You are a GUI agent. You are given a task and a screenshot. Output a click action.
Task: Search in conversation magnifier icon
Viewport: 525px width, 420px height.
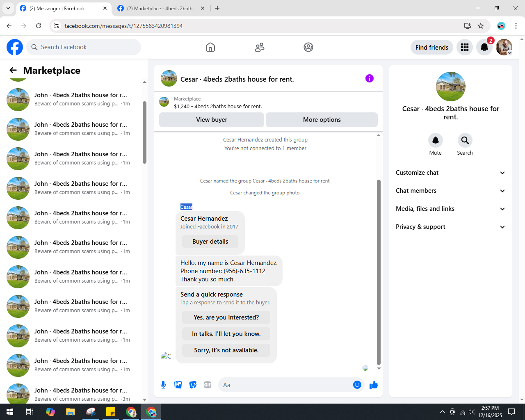(465, 140)
